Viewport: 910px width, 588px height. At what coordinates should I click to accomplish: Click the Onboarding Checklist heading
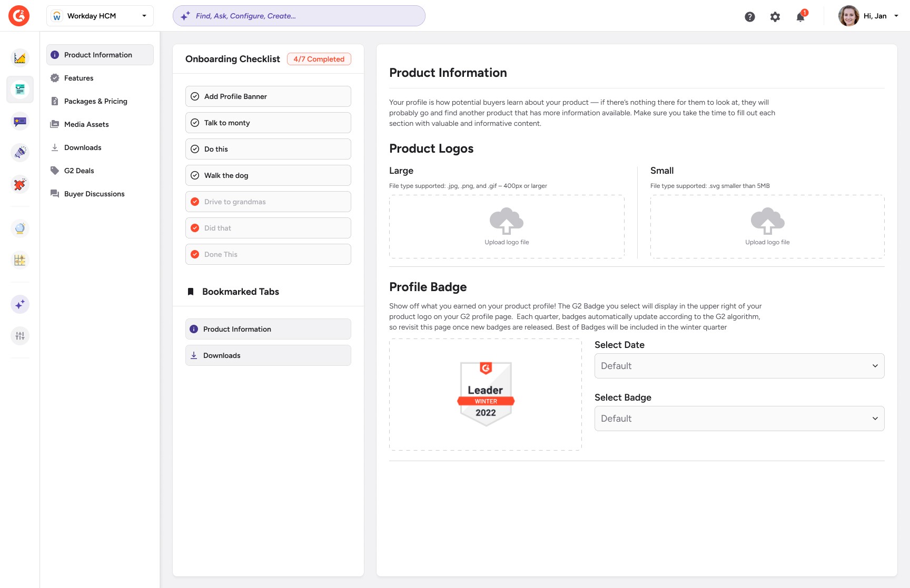click(233, 59)
